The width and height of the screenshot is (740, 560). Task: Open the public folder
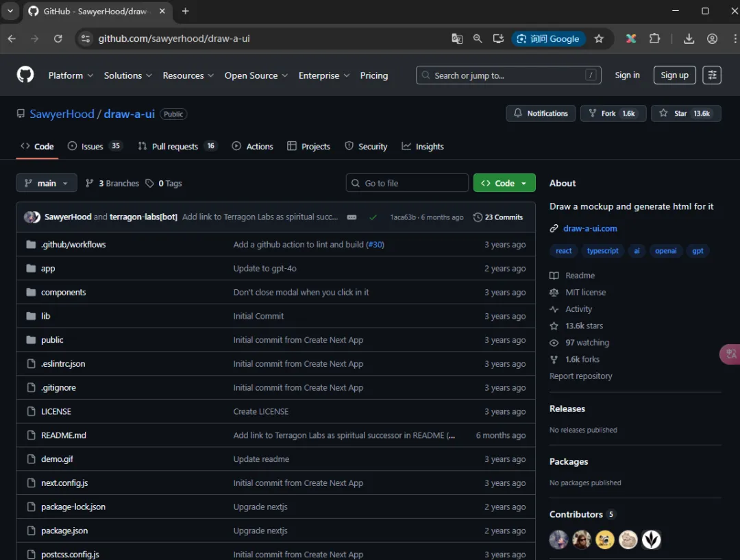52,340
